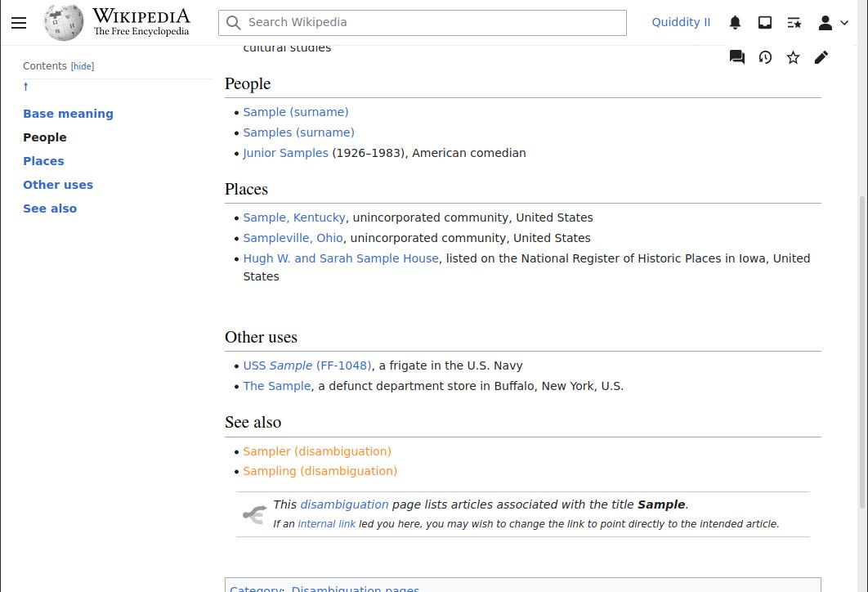The image size is (868, 592).
Task: Click the disambiguation fork icon
Action: (x=255, y=514)
